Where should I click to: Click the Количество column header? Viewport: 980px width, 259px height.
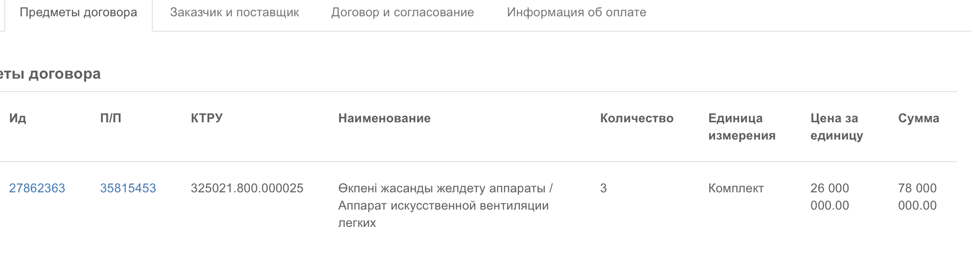click(x=637, y=118)
